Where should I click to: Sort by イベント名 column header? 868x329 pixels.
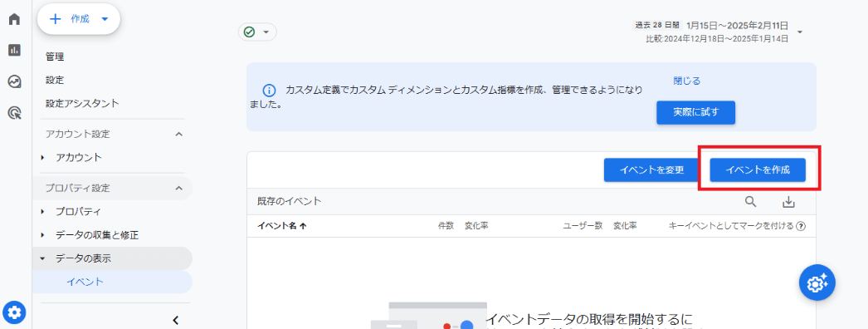[x=282, y=226]
